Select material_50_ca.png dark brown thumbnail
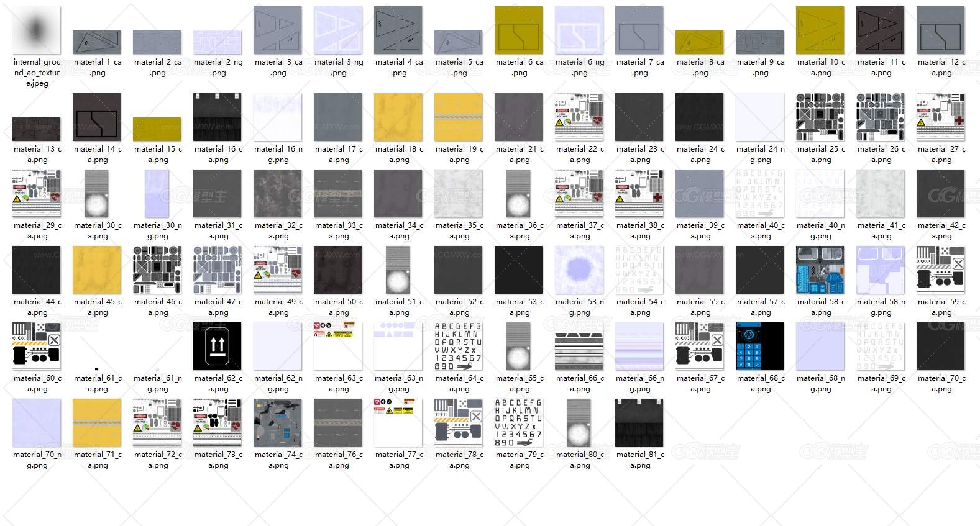The image size is (980, 526). 338,270
